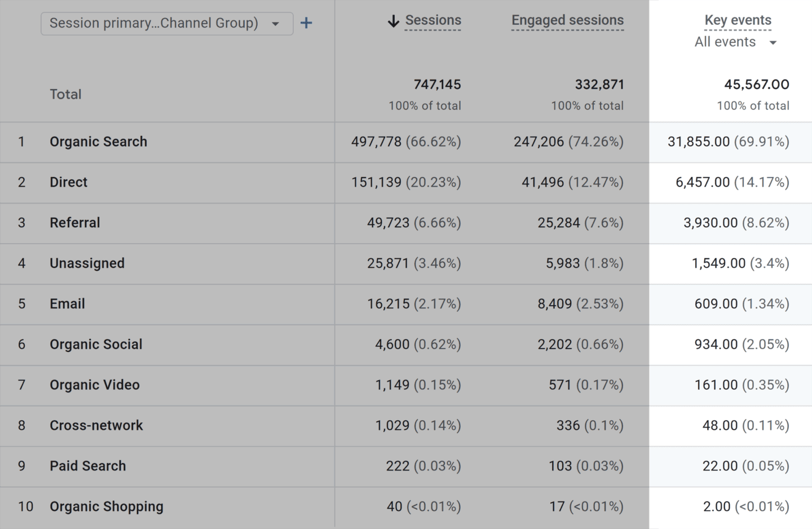Click the Paid Search channel label
Viewport: 812px width, 529px height.
87,466
